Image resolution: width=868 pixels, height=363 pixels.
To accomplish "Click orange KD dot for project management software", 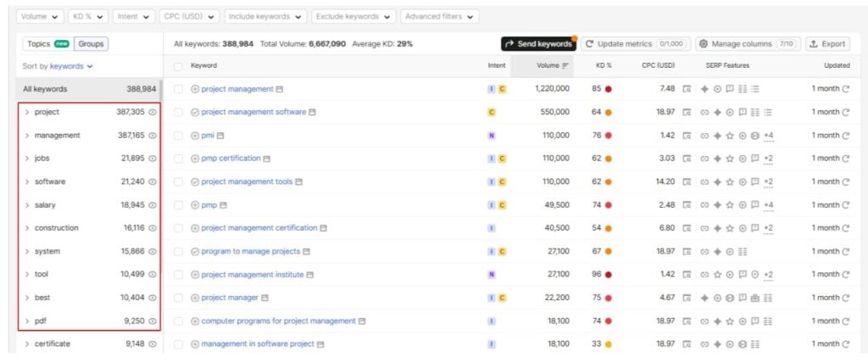I will (608, 113).
